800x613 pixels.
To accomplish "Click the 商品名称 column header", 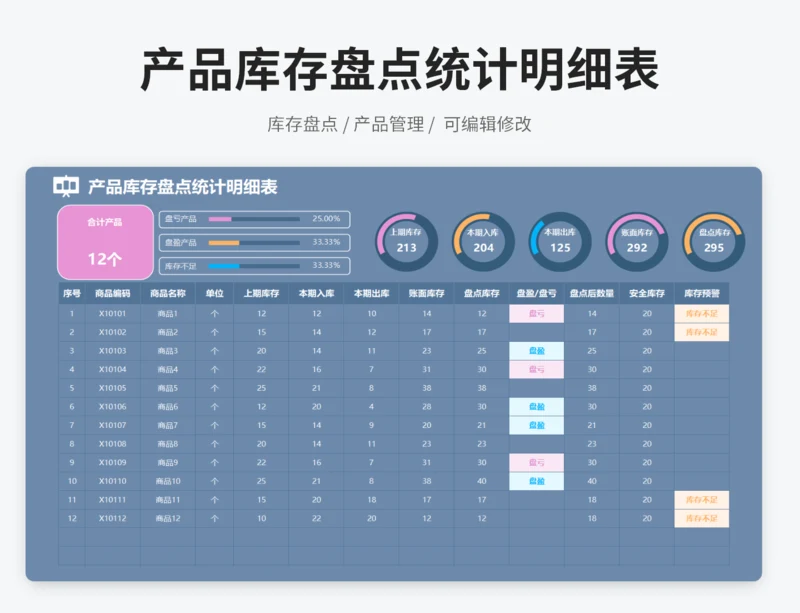I will click(168, 293).
